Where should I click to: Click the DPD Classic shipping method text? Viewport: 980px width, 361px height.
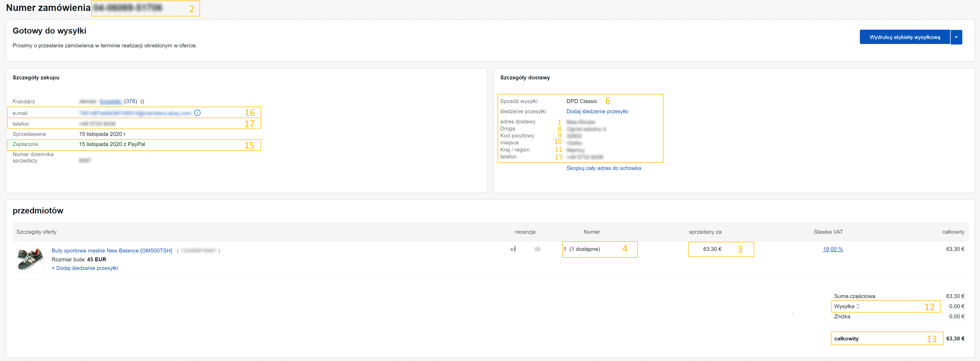581,101
